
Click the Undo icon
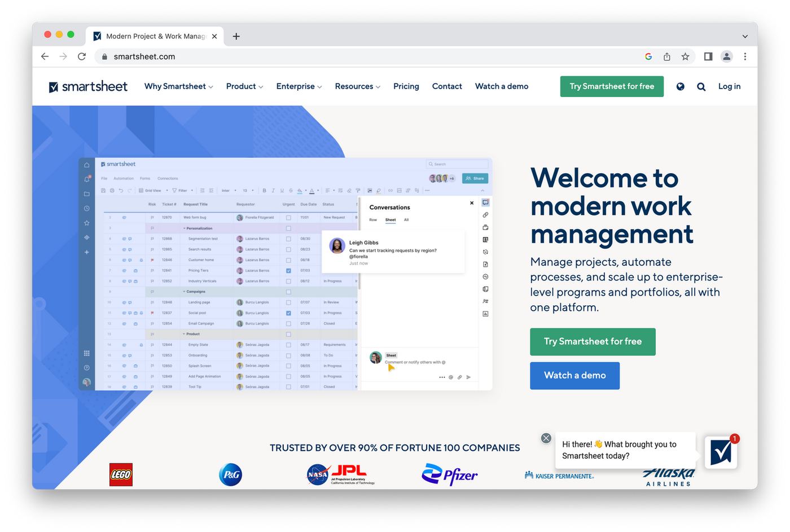[121, 191]
